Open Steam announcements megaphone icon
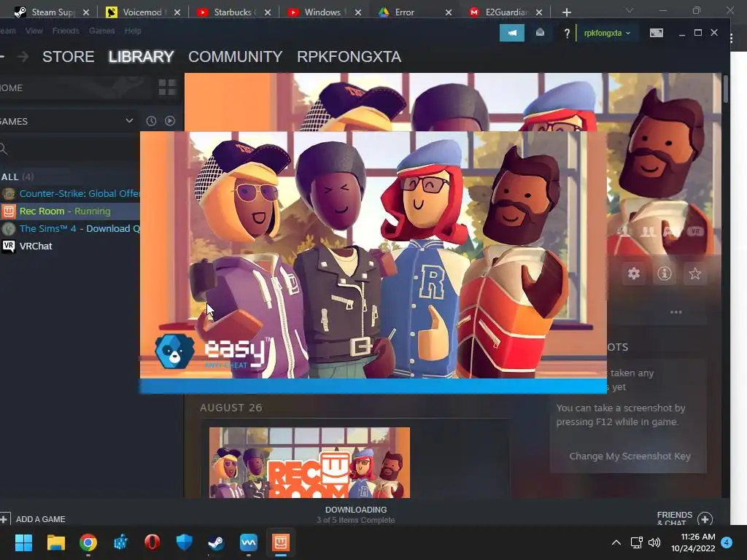747x560 pixels. tap(511, 33)
